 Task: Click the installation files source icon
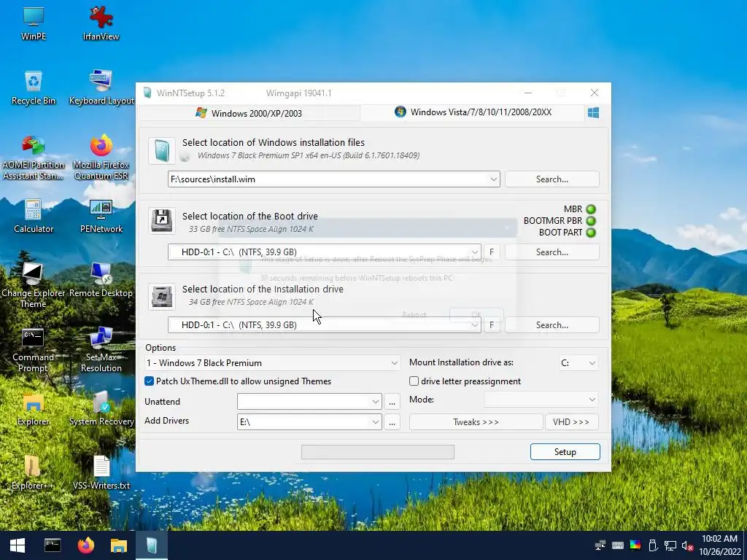162,151
